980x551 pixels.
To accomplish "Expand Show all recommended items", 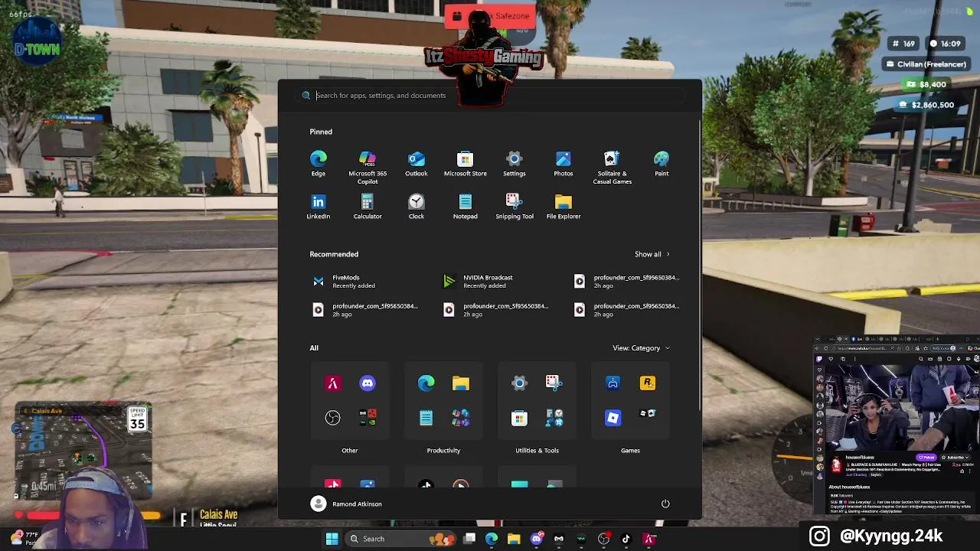I will click(x=652, y=254).
